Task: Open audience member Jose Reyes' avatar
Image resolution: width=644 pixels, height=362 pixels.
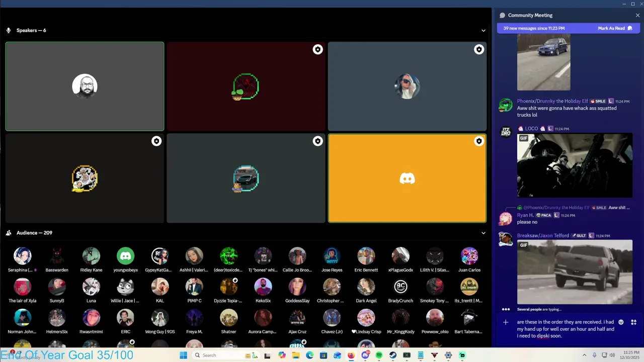Action: pos(332,256)
